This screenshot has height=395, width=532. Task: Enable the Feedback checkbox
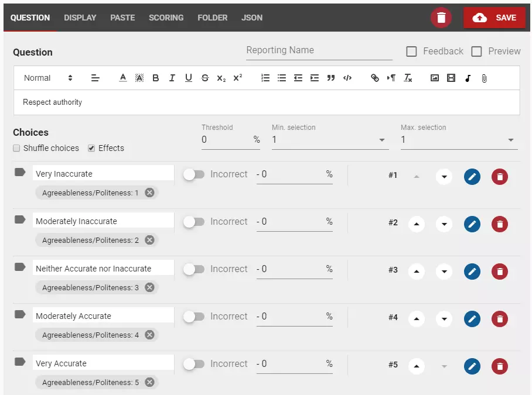(x=411, y=51)
